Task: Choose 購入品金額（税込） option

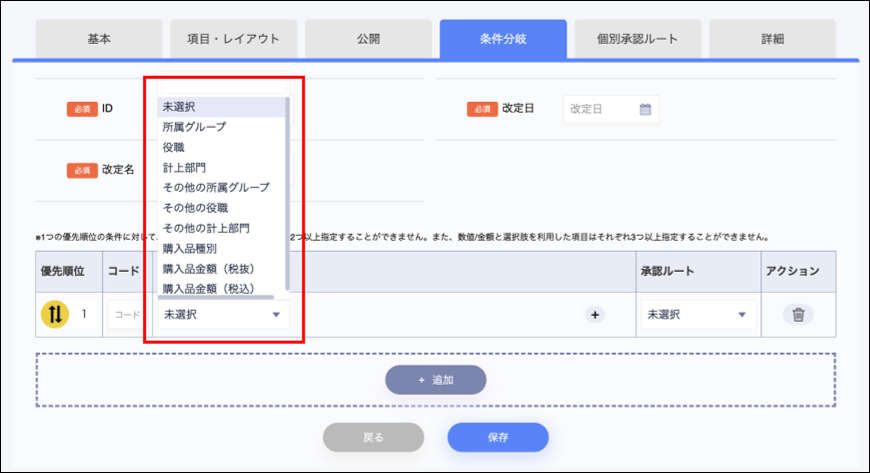Action: click(221, 289)
